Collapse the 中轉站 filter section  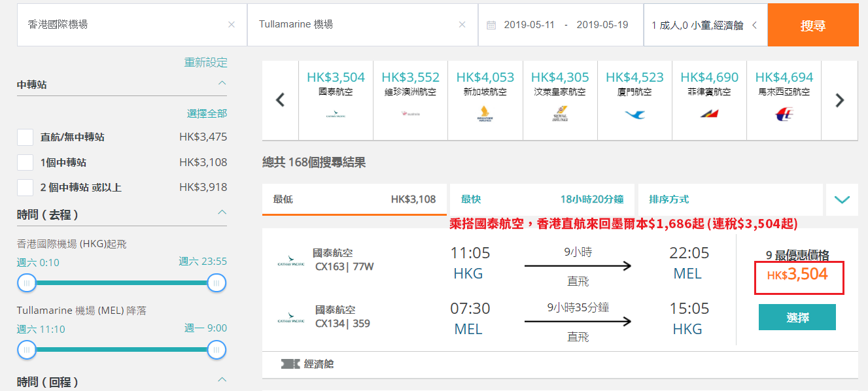click(222, 84)
